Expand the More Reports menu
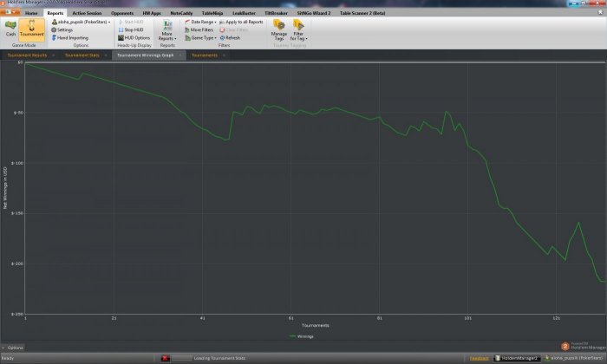This screenshot has width=607, height=364. click(166, 31)
